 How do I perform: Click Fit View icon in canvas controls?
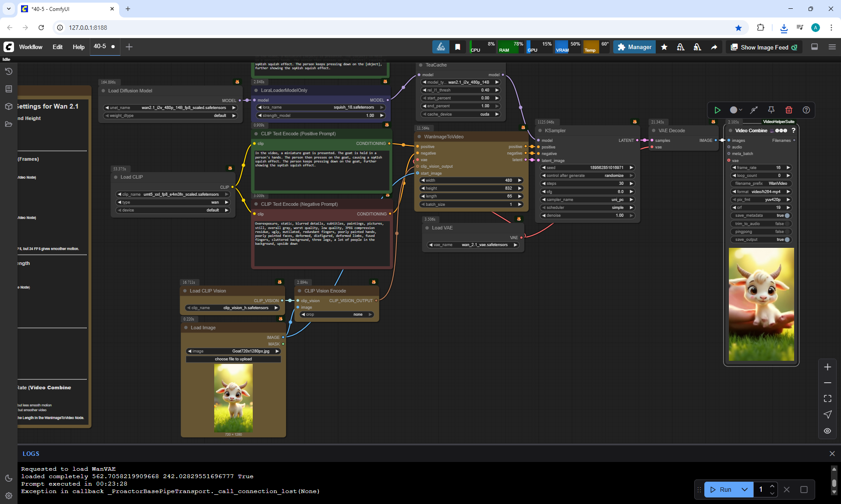(x=827, y=398)
